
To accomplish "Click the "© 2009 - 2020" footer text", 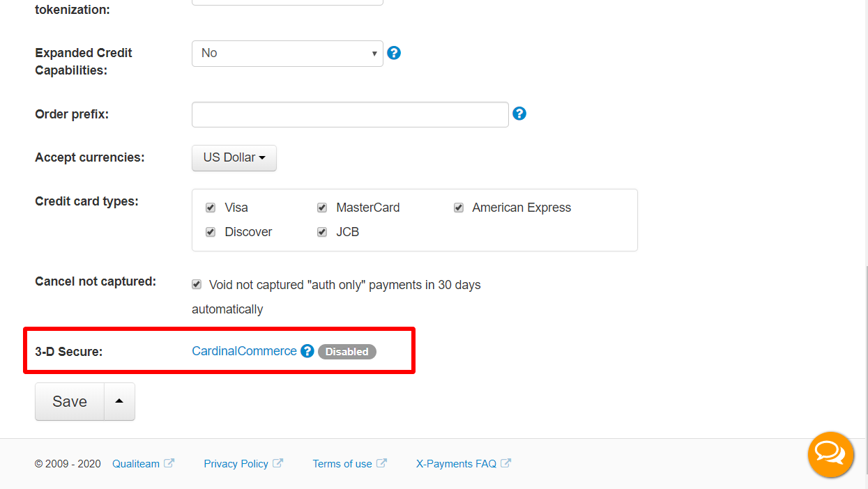I will [x=68, y=464].
